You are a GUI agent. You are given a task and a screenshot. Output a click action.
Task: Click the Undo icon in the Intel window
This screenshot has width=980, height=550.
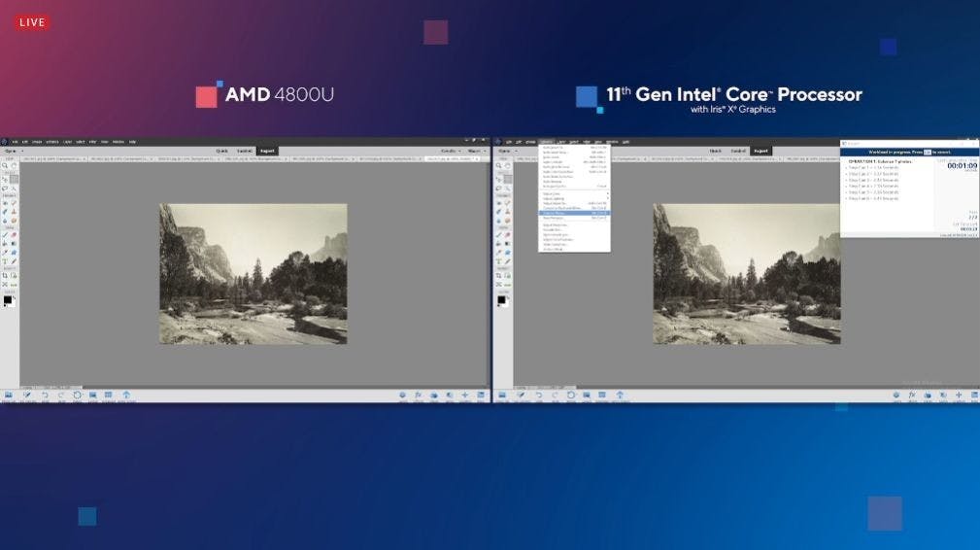[539, 395]
